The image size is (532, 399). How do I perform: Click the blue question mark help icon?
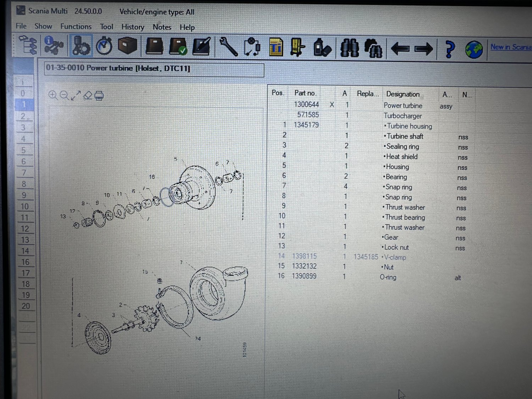450,49
